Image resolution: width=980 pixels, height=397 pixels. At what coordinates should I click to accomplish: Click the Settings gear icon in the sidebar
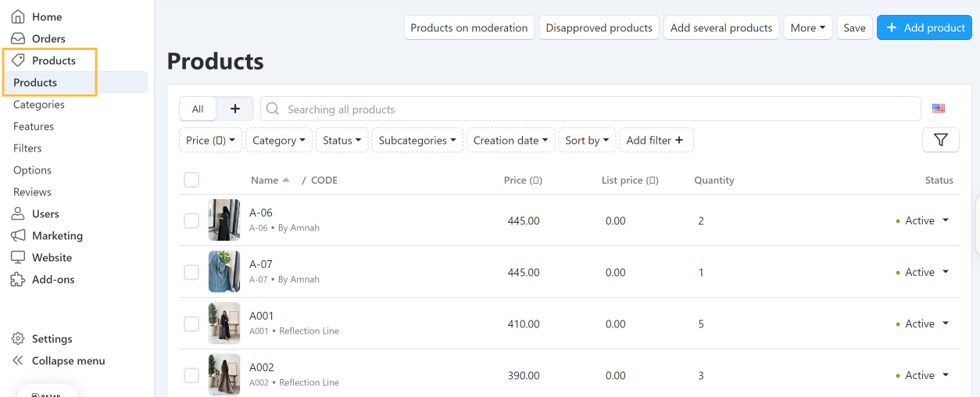18,338
